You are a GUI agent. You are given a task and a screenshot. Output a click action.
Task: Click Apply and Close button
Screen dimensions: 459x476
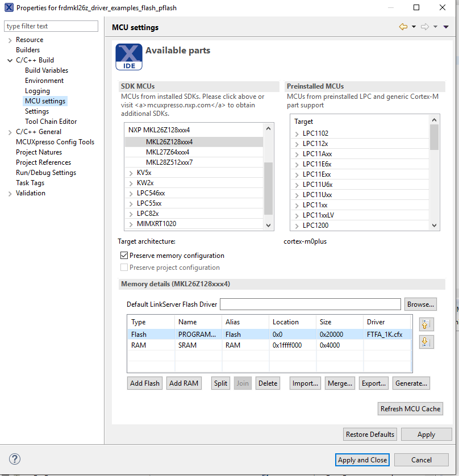coord(362,460)
